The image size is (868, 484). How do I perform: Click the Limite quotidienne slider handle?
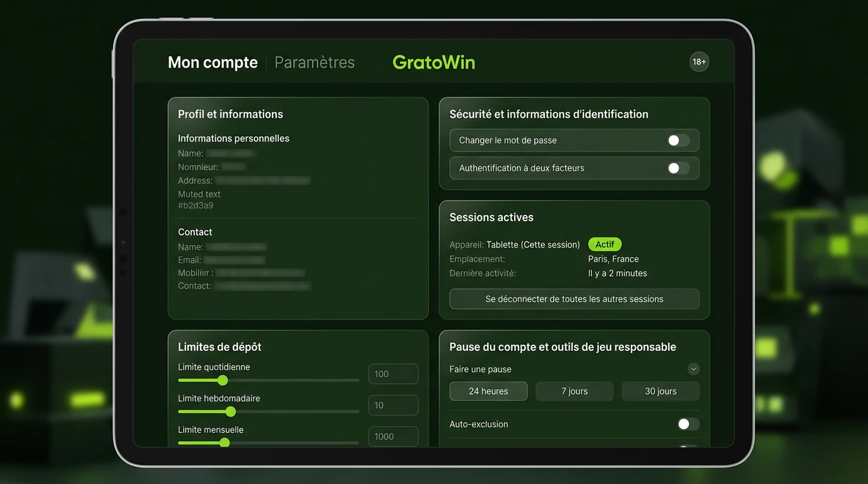click(x=223, y=380)
